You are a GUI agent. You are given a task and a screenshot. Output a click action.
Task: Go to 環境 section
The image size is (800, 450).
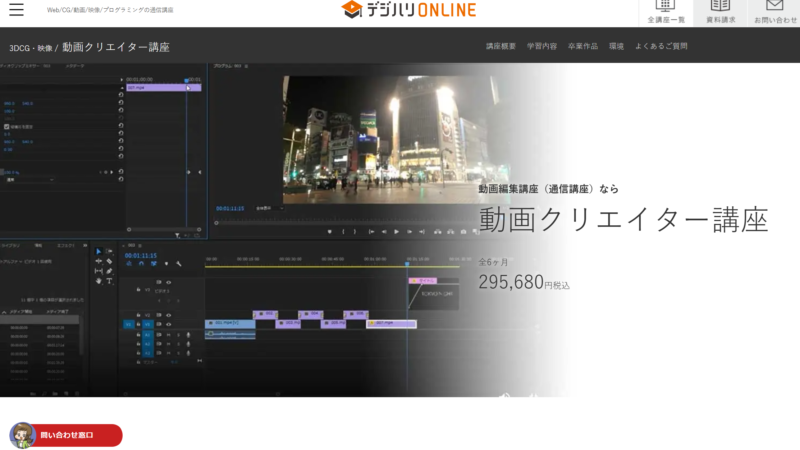coord(616,46)
